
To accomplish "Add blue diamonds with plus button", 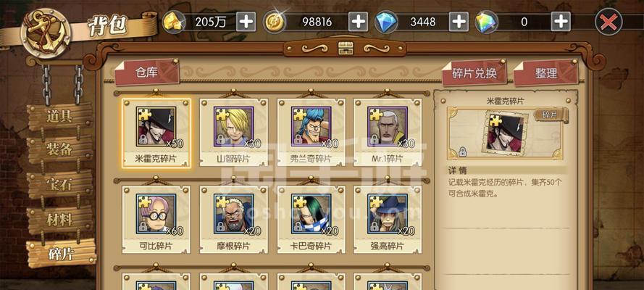I will pyautogui.click(x=459, y=21).
